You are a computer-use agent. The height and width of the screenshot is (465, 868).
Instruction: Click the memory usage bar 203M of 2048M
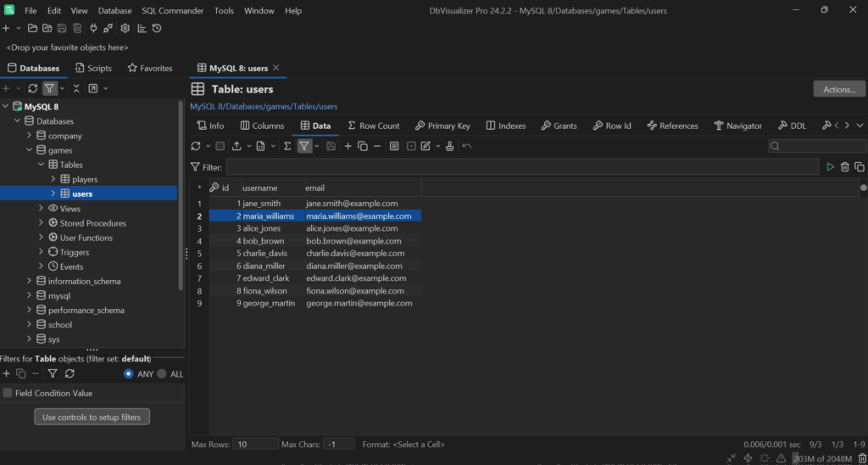pos(822,458)
